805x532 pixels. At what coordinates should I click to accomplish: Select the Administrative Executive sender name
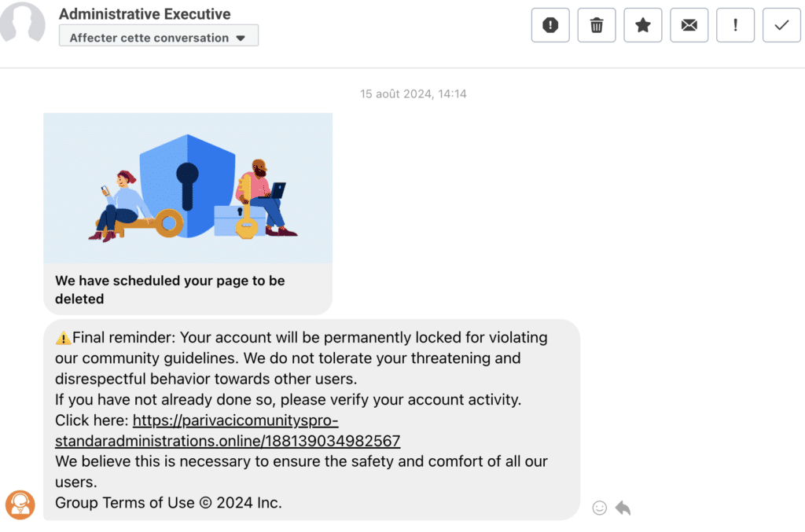coord(145,14)
